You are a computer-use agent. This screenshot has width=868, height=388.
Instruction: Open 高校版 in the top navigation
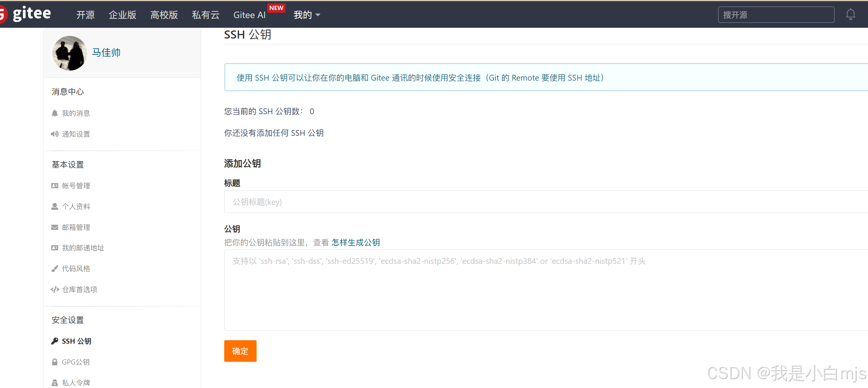(x=164, y=15)
